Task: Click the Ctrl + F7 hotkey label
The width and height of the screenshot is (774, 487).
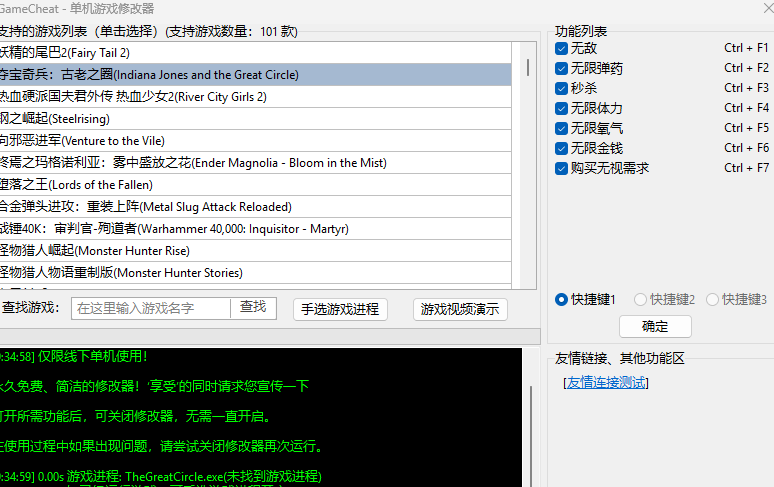Action: [746, 168]
